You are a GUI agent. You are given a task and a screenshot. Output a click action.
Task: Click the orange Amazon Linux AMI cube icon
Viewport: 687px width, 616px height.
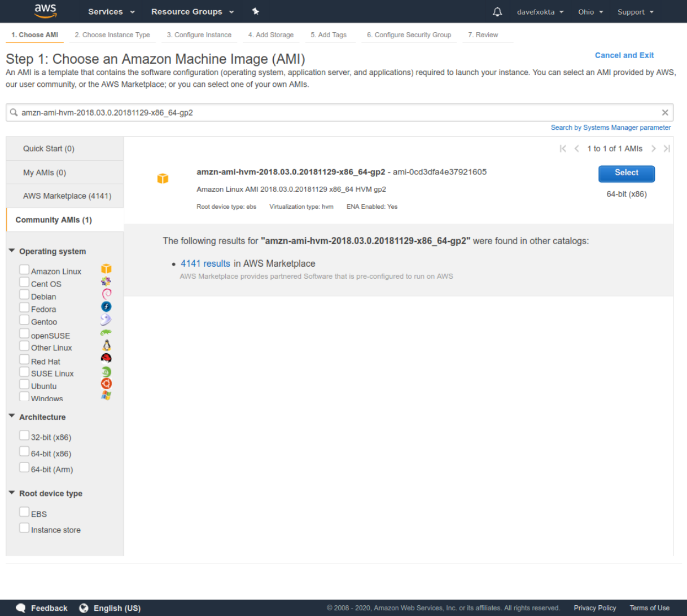tap(163, 179)
